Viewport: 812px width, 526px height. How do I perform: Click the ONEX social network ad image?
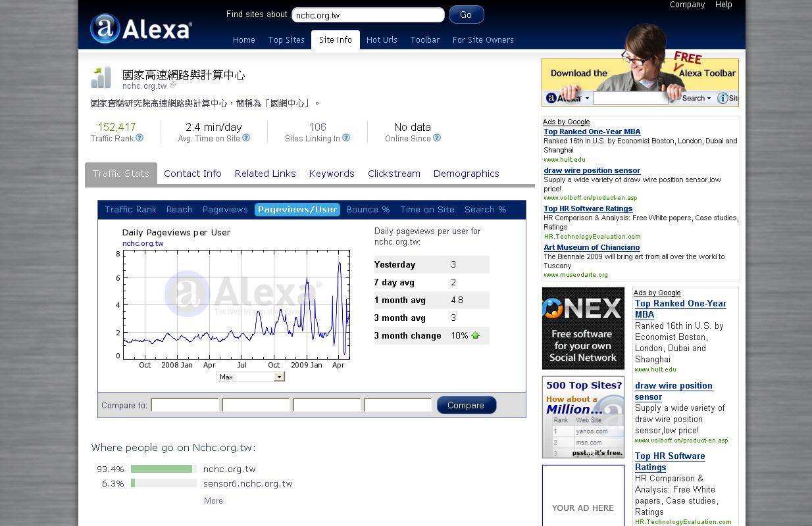[583, 328]
